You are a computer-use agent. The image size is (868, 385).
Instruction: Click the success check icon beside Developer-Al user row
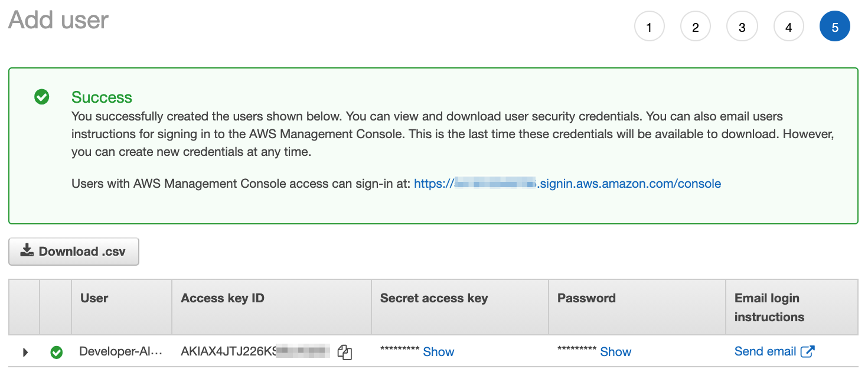click(57, 352)
